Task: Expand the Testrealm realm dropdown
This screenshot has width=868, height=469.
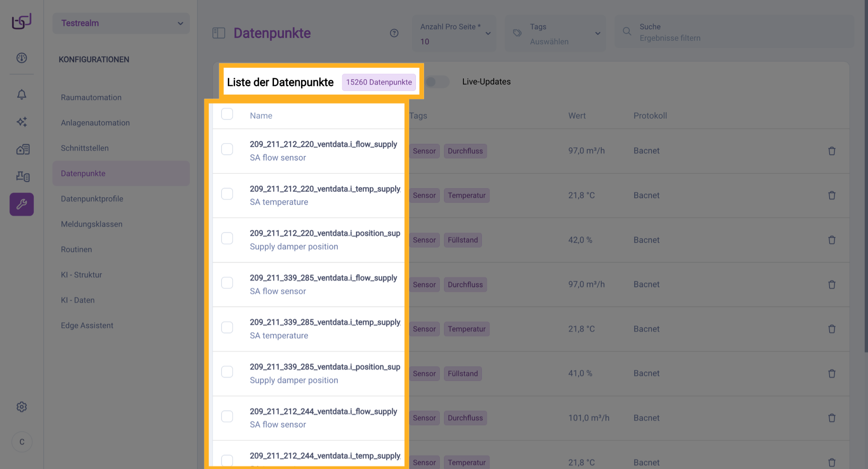Action: coord(121,23)
